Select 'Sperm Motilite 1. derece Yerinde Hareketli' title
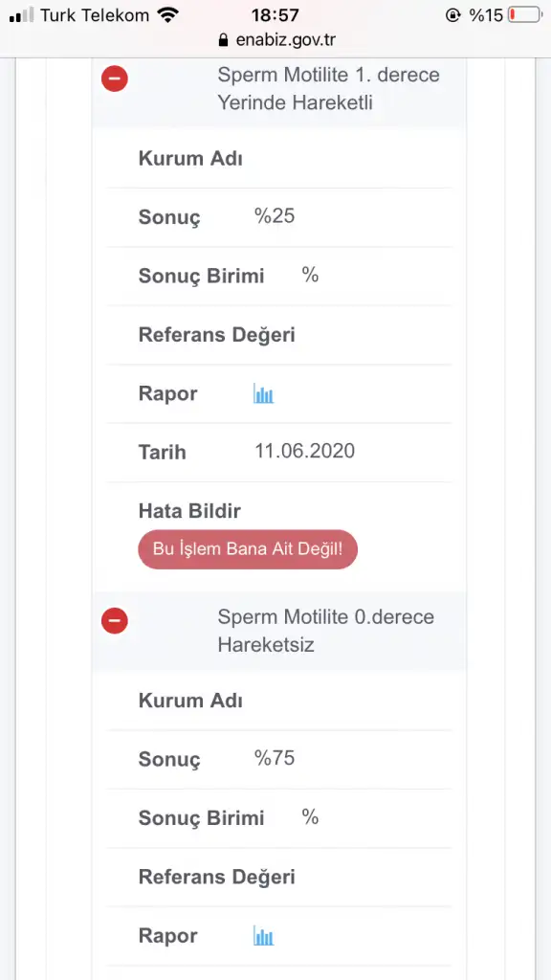This screenshot has height=980, width=551. [329, 89]
